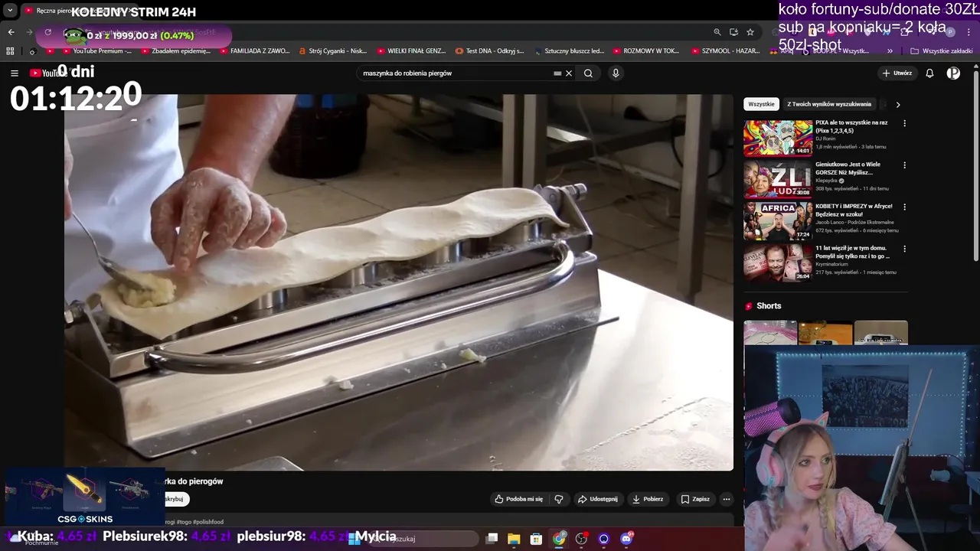Open options menu for KOBIETY i IMPREZY video
Viewport: 980px width, 551px height.
point(904,207)
